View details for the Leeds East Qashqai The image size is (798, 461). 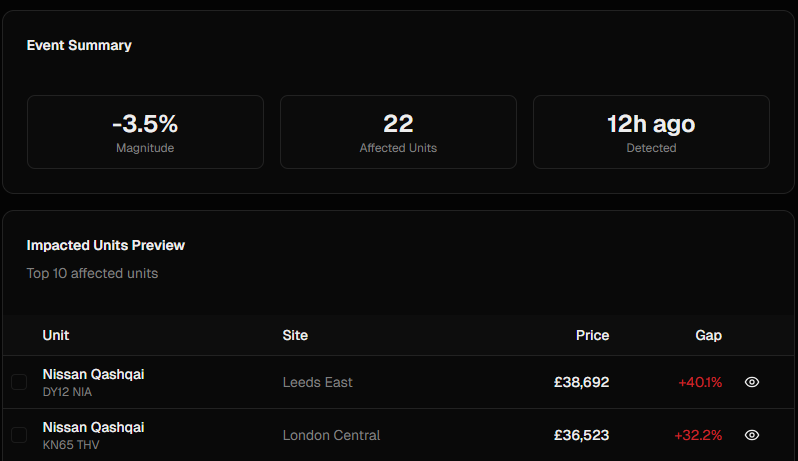pos(752,382)
